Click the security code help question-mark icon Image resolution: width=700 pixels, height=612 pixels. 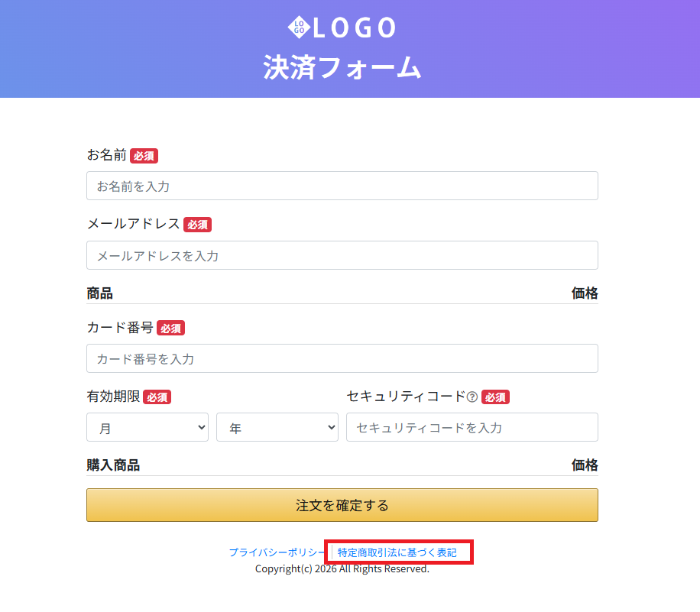click(x=472, y=397)
